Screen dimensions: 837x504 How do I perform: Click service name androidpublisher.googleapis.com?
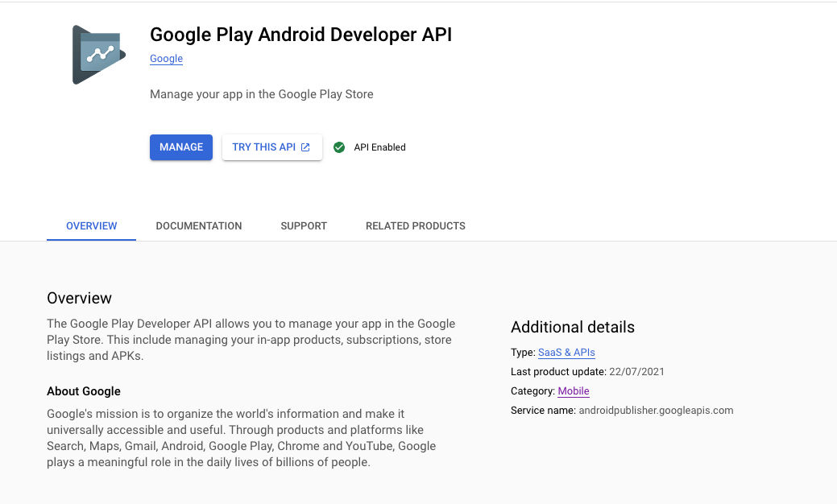pyautogui.click(x=656, y=410)
